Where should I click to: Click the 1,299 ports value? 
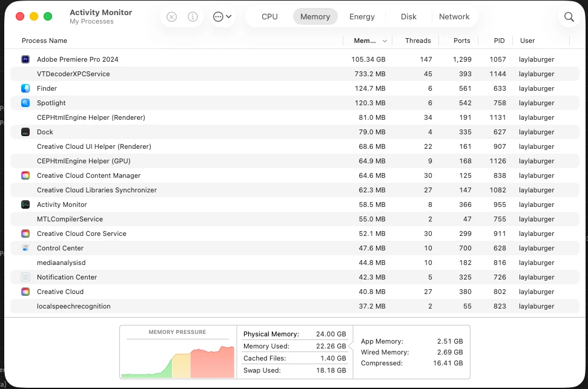tap(462, 59)
